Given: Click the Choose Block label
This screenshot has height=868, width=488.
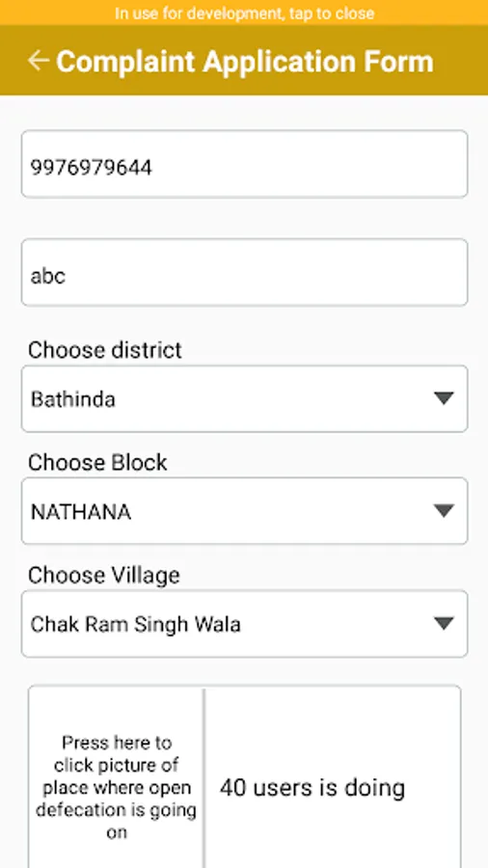Looking at the screenshot, I should [x=97, y=463].
